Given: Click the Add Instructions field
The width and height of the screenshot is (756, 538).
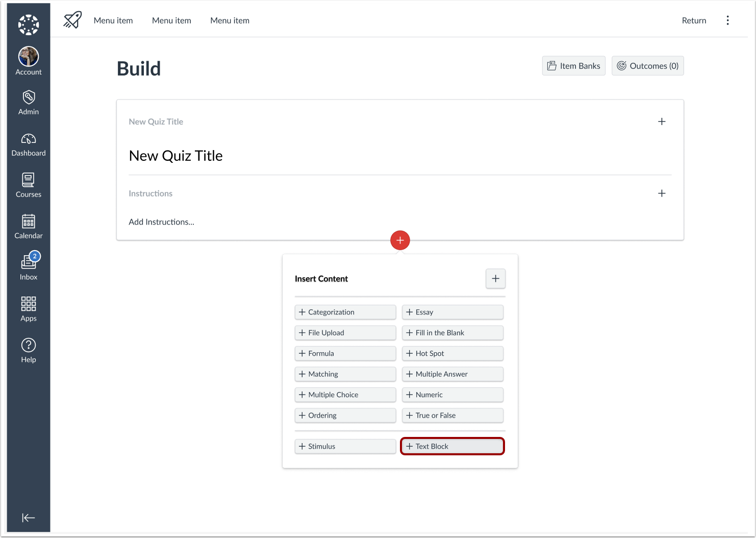Looking at the screenshot, I should coord(161,222).
